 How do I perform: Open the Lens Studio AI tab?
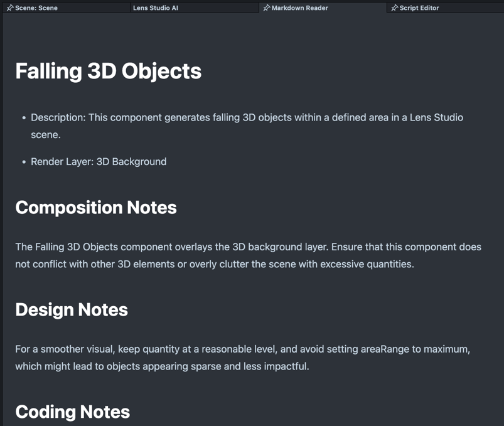tap(155, 8)
